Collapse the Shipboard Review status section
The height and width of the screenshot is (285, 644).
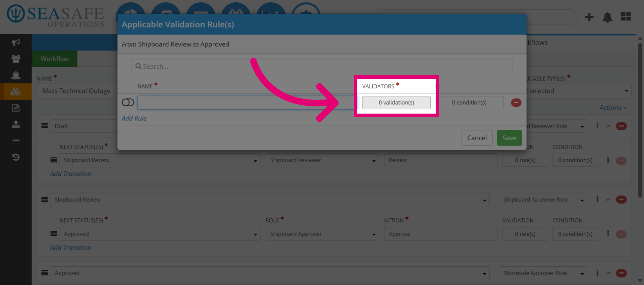click(x=608, y=200)
